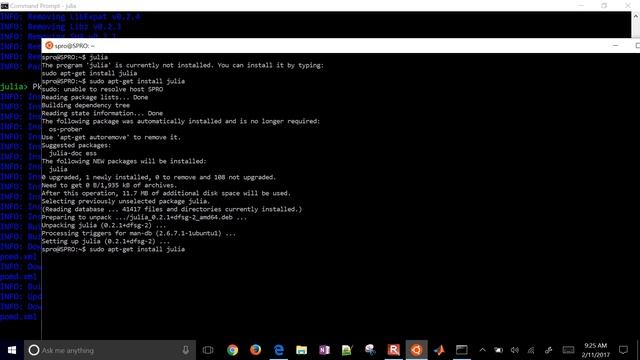Click the 'os-prober' package name

(x=65, y=129)
